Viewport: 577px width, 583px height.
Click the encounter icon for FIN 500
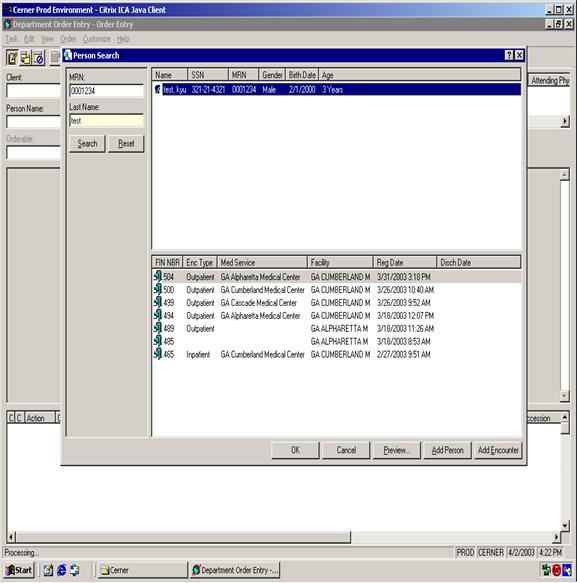(x=158, y=289)
